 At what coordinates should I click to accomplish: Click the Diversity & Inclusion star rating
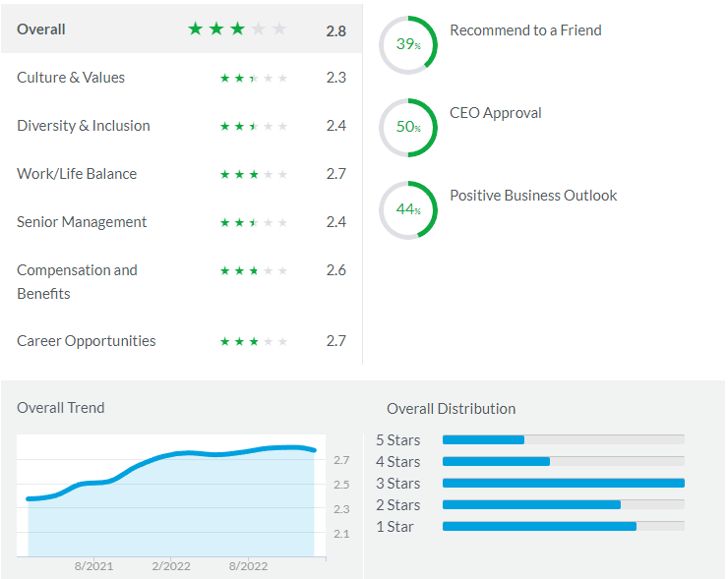point(254,126)
